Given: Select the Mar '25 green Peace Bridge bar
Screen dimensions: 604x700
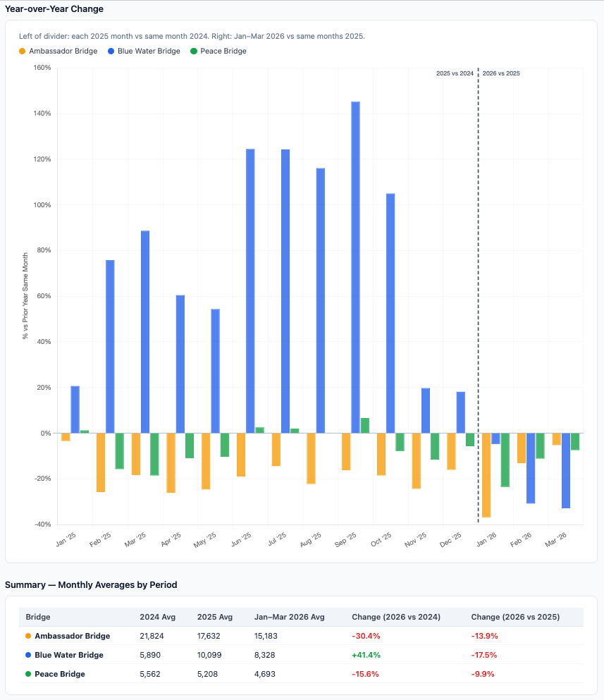Looking at the screenshot, I should [x=154, y=454].
